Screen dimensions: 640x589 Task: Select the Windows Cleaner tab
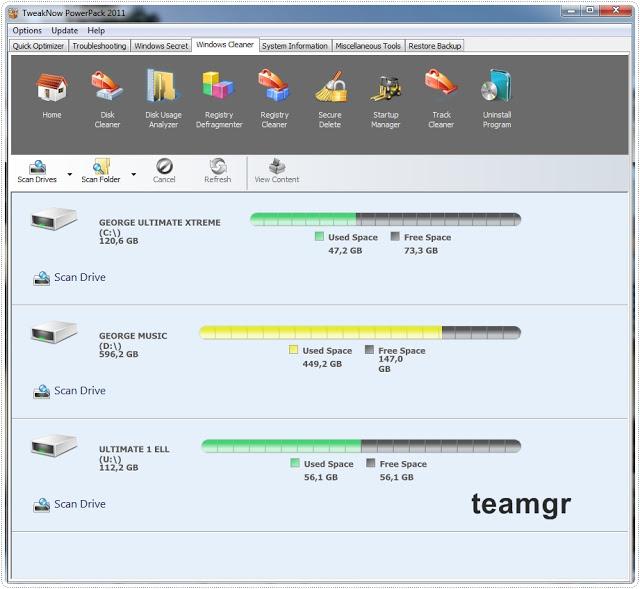click(x=225, y=44)
